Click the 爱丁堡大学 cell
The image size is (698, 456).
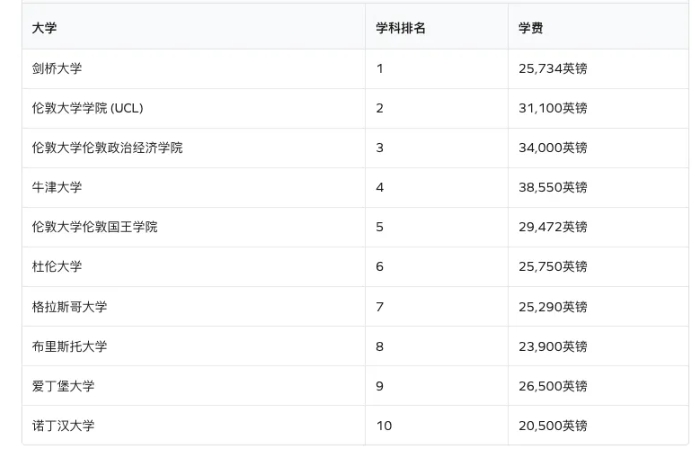coord(64,386)
